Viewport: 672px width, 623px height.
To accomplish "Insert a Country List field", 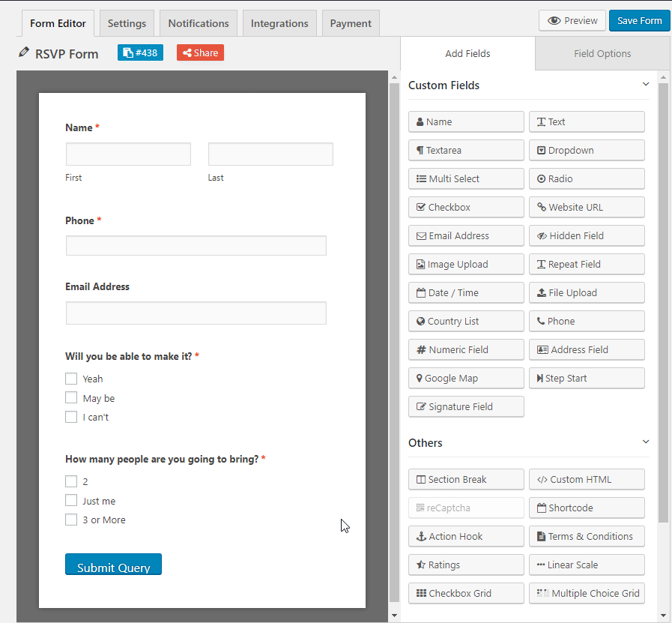I will click(466, 321).
